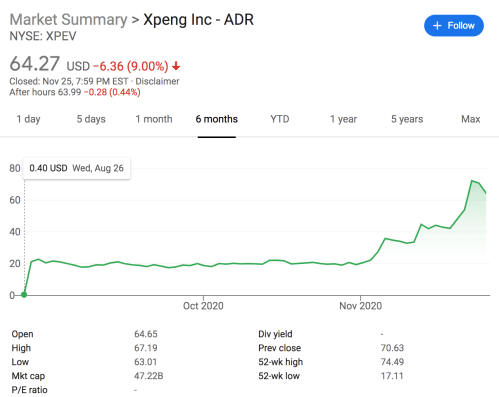Screen dimensions: 499x397
Task: Switch to the 5 days tab
Action: [91, 119]
